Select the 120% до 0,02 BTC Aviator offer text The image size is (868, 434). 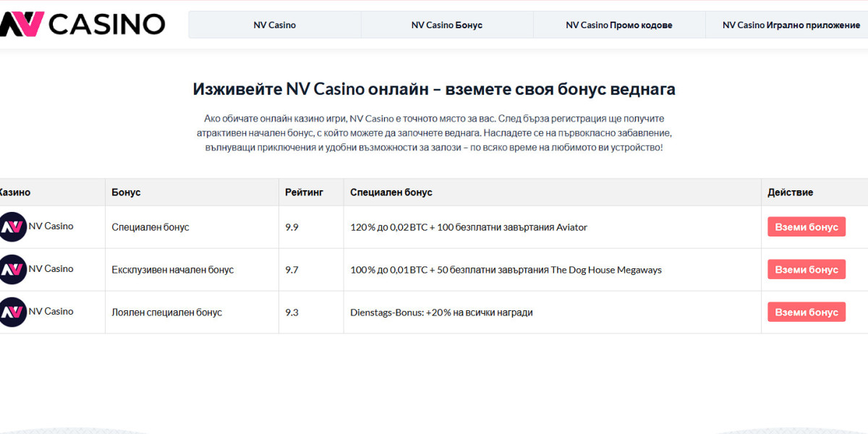pyautogui.click(x=468, y=227)
